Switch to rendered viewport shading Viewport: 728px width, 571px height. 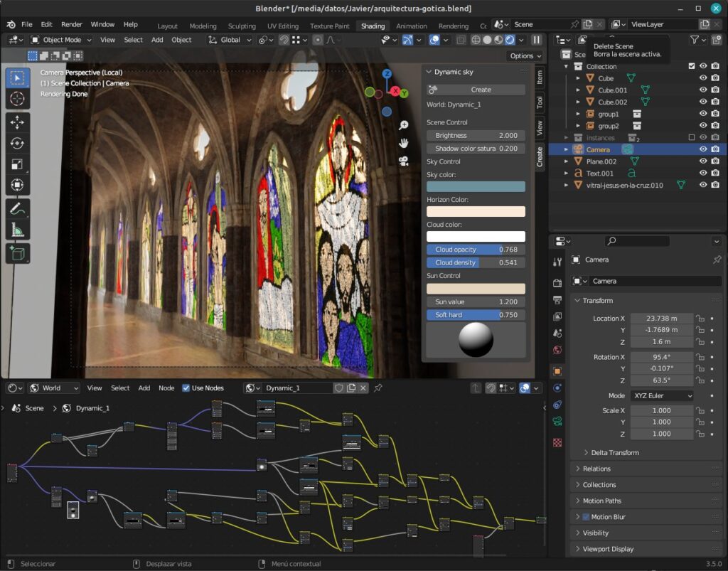click(510, 40)
